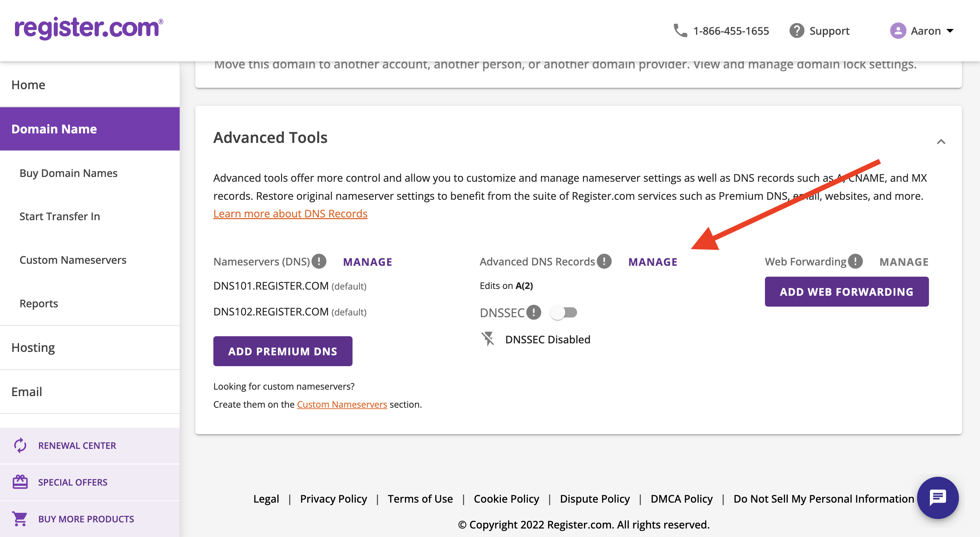Click the phone icon beside 1-866-455-1655
The image size is (980, 537).
[680, 30]
